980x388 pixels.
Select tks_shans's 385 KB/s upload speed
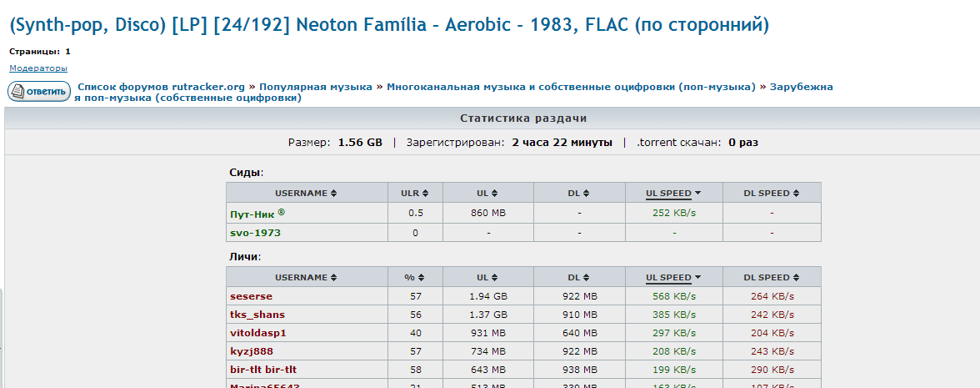673,314
